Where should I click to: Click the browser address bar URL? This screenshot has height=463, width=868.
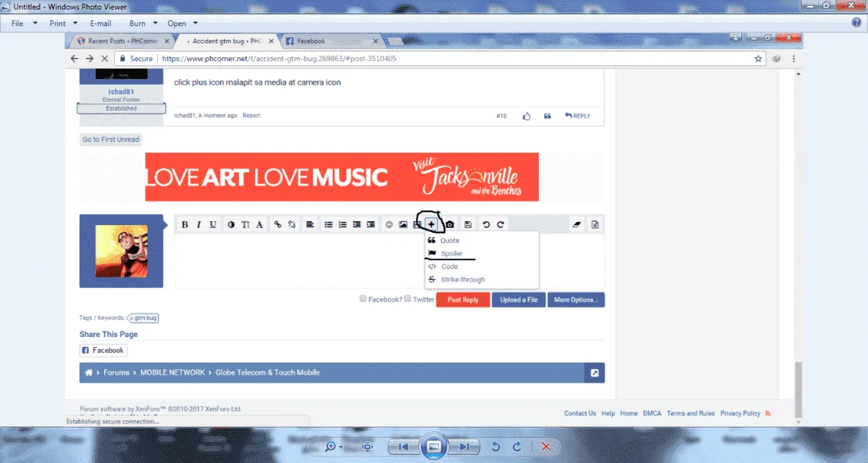click(279, 59)
